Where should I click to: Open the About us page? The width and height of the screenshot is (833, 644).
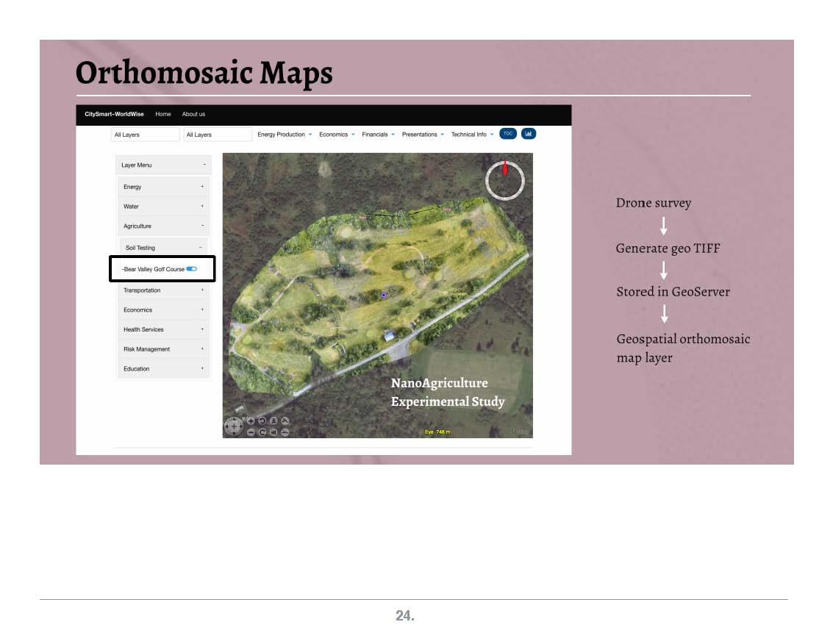[x=193, y=115]
